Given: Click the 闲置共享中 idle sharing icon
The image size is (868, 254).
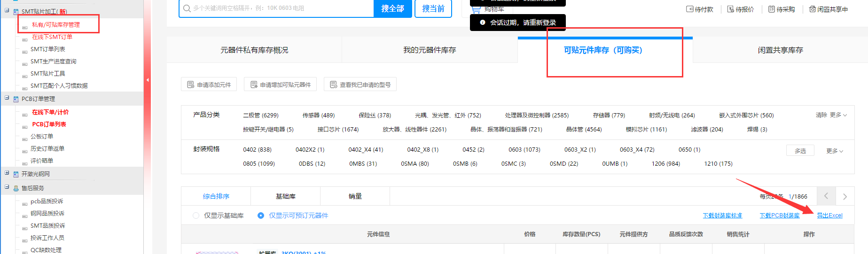Looking at the screenshot, I should pyautogui.click(x=813, y=9).
